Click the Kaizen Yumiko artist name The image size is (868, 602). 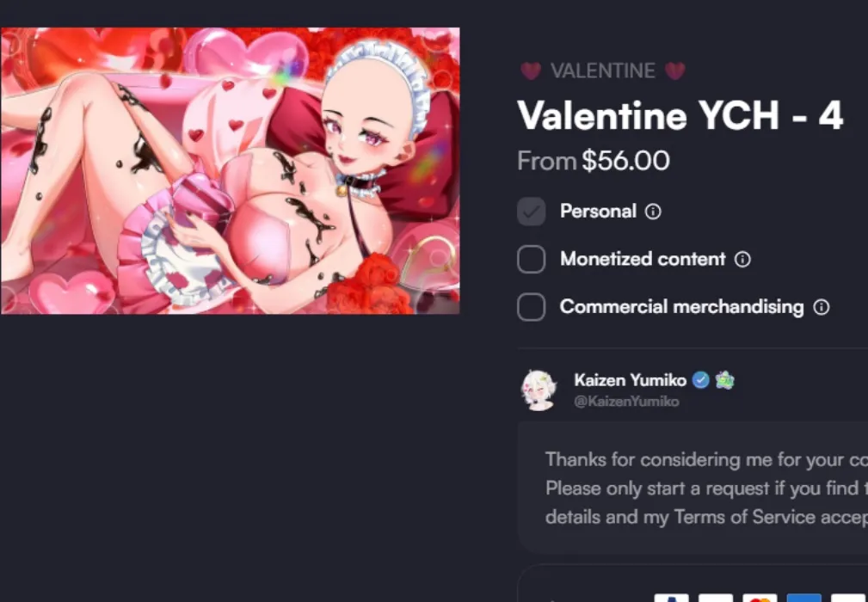[630, 379]
